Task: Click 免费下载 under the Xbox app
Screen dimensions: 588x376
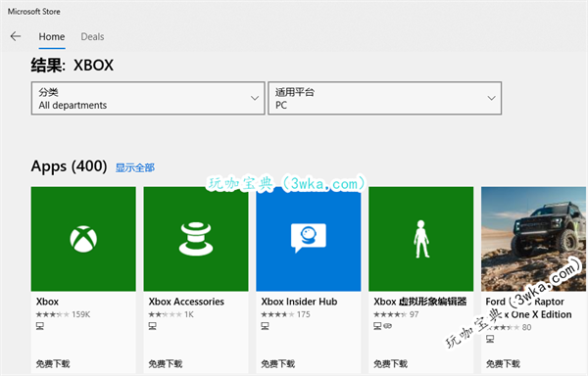Action: point(53,363)
